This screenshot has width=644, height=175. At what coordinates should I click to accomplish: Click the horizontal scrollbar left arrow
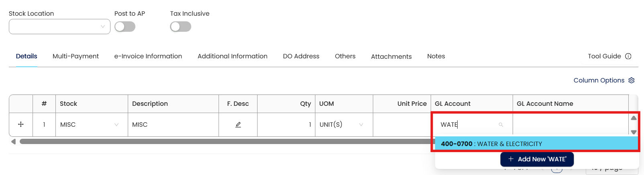tap(13, 142)
